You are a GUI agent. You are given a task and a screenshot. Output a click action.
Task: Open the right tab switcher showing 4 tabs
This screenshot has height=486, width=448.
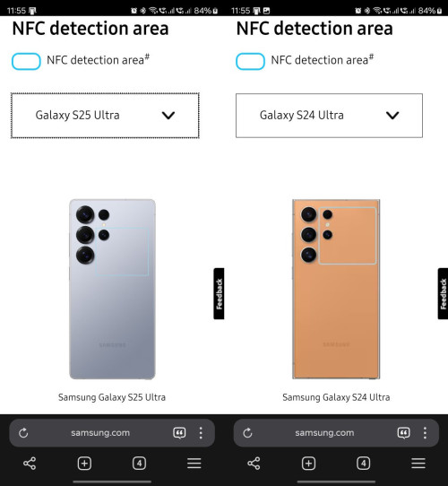tap(364, 464)
